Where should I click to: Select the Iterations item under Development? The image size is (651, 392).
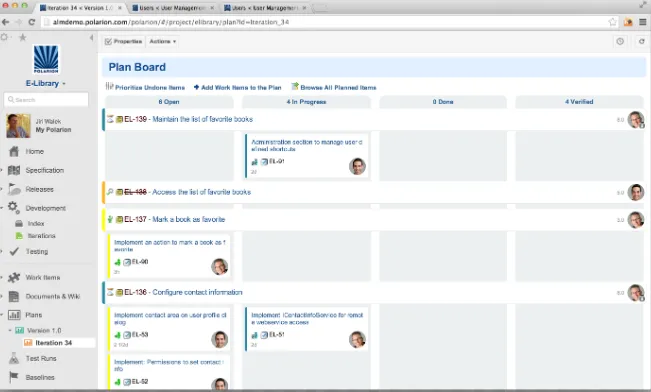click(41, 236)
